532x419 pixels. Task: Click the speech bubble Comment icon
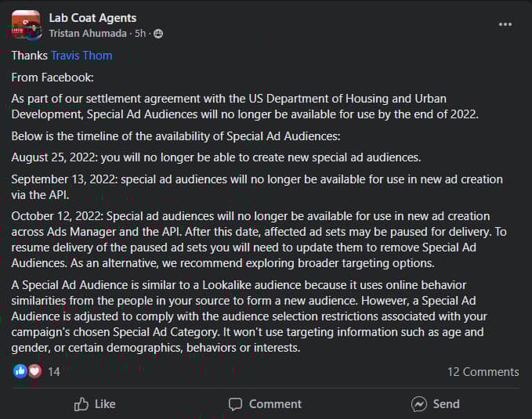tap(236, 404)
